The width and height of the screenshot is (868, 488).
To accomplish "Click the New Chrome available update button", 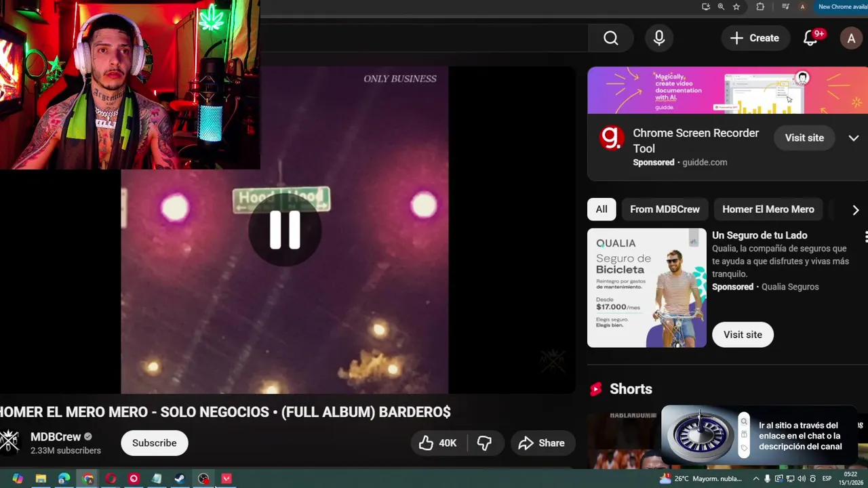I will [842, 7].
